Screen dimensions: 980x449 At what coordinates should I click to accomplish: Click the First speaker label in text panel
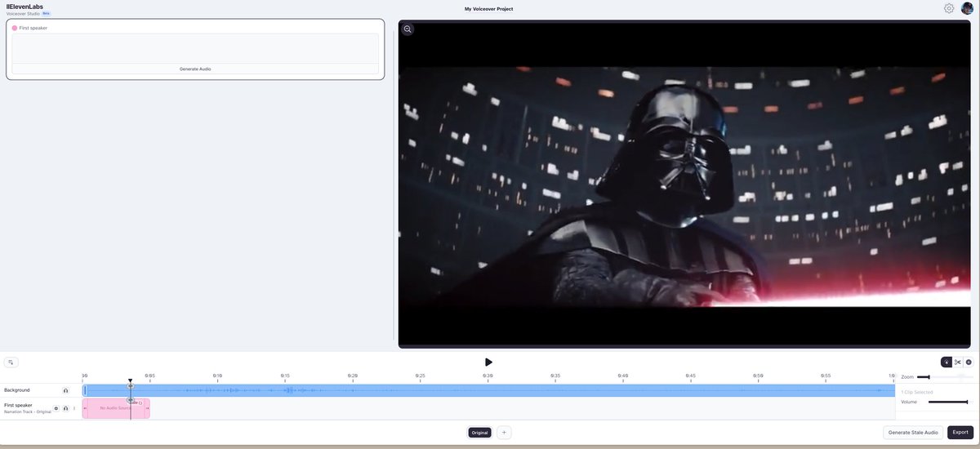pyautogui.click(x=33, y=28)
